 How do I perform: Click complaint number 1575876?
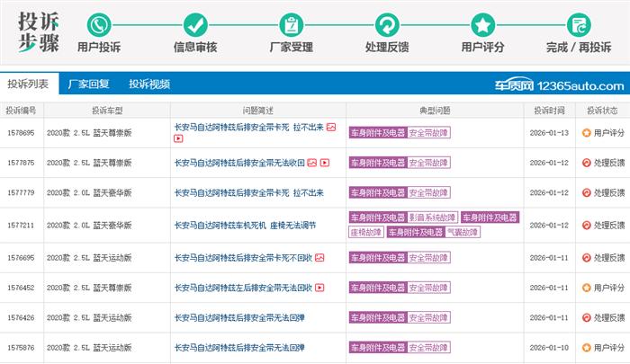point(20,348)
